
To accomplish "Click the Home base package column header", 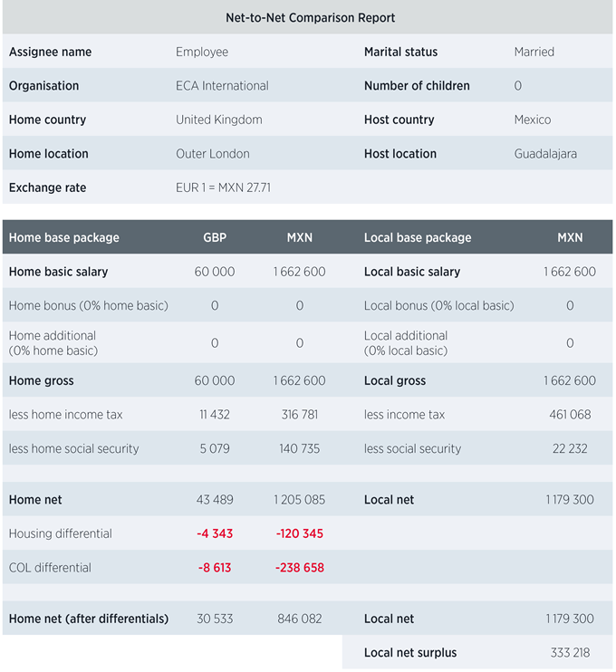I will (64, 237).
